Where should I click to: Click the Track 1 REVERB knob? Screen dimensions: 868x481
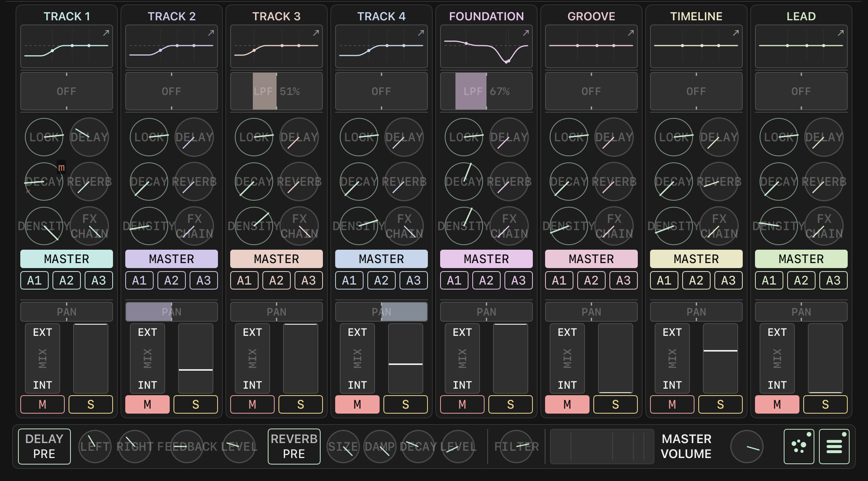(89, 182)
